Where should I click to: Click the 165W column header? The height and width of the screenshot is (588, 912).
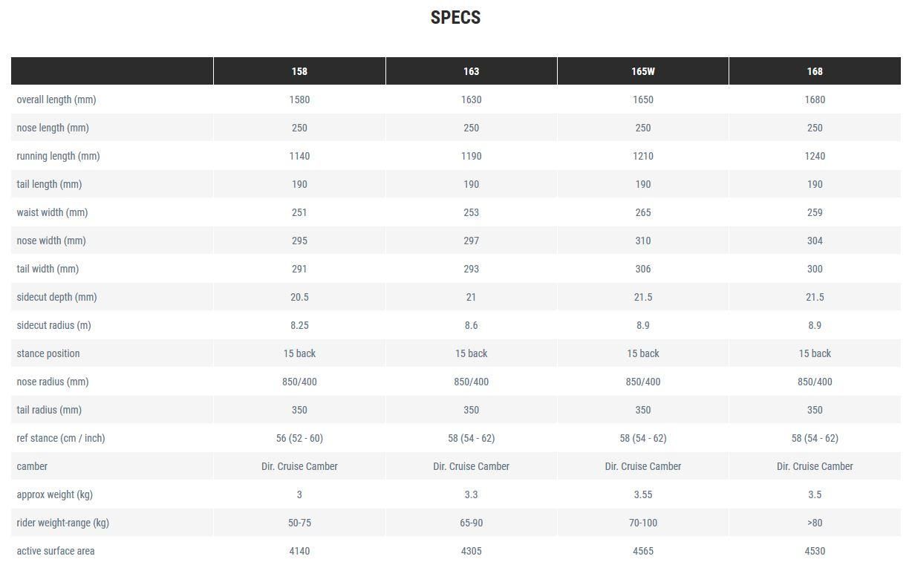643,71
